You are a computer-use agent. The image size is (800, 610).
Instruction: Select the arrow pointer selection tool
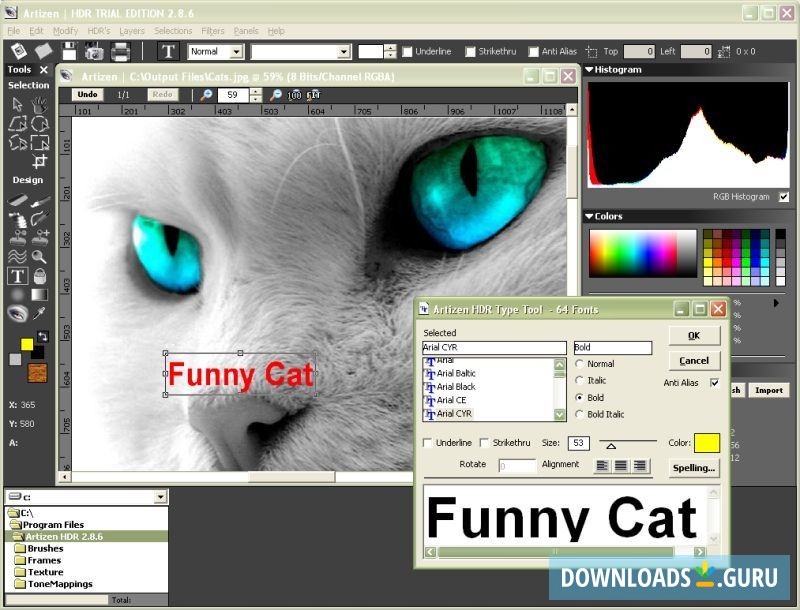[x=17, y=105]
